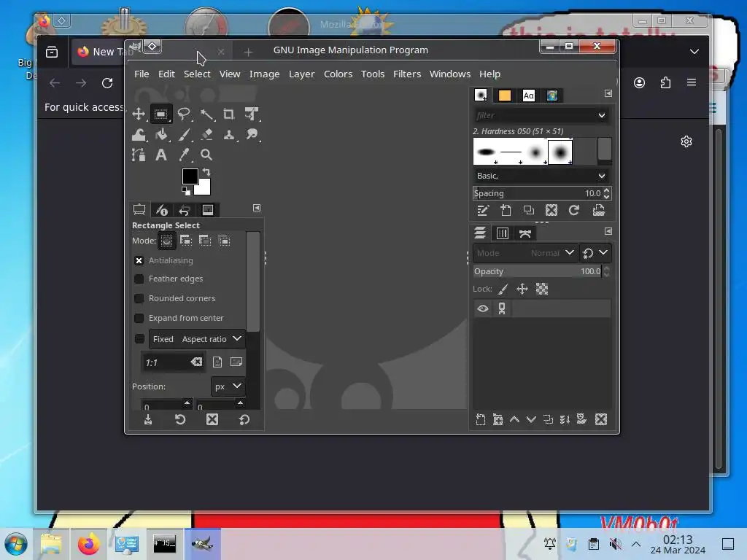Select the Eraser tool
Screen dimensions: 747x560
[x=206, y=134]
